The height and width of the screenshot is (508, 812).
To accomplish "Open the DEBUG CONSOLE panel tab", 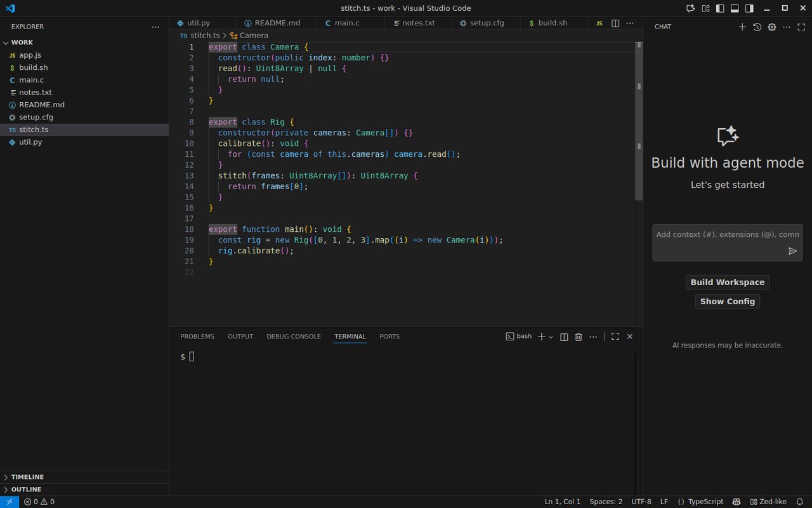I will tap(294, 337).
